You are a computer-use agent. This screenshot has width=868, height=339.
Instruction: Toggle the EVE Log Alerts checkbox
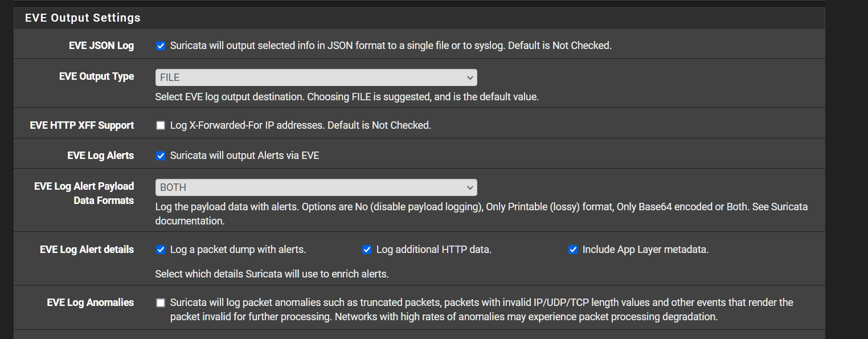pyautogui.click(x=161, y=156)
